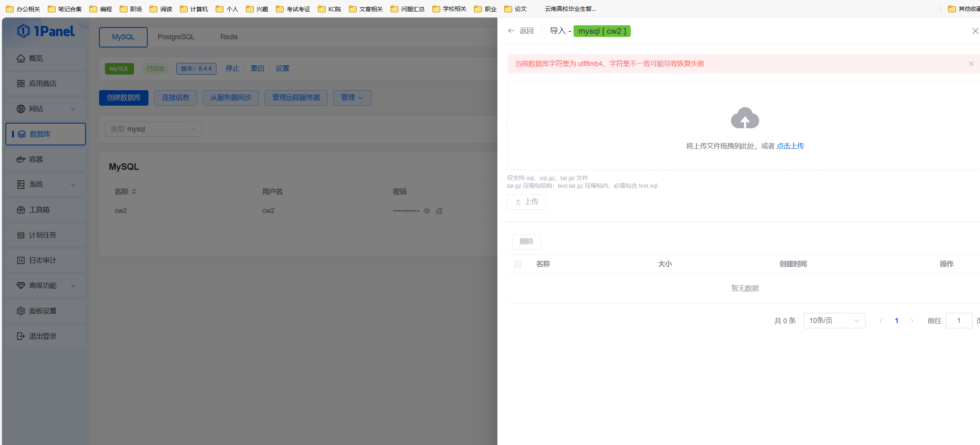Expand the 管理 dropdown menu
This screenshot has height=445, width=980.
pyautogui.click(x=351, y=98)
